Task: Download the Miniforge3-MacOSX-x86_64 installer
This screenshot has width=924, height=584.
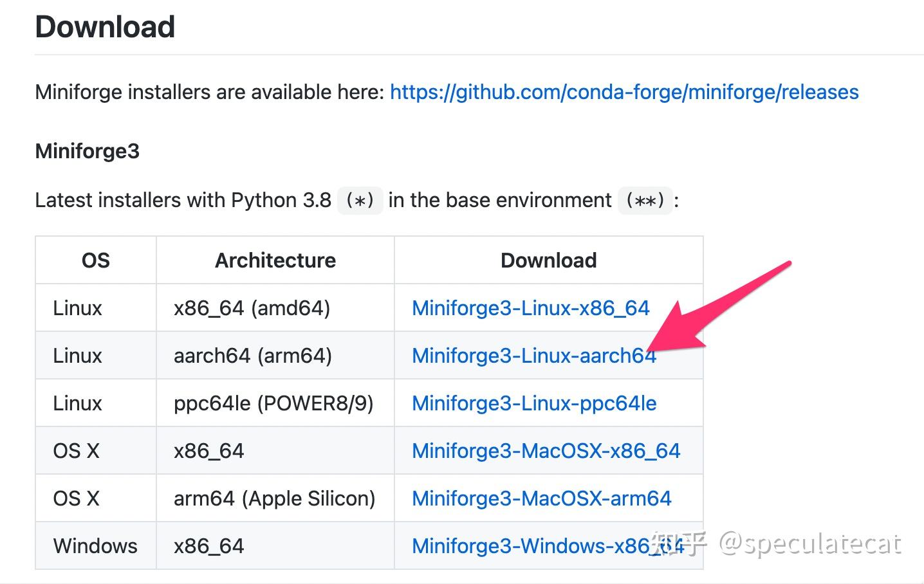Action: [546, 451]
